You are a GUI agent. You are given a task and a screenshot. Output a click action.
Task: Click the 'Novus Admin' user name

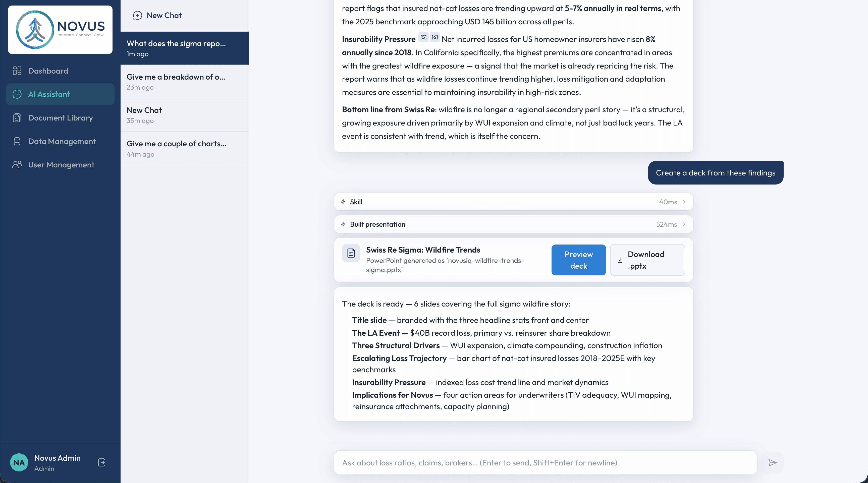pos(57,458)
